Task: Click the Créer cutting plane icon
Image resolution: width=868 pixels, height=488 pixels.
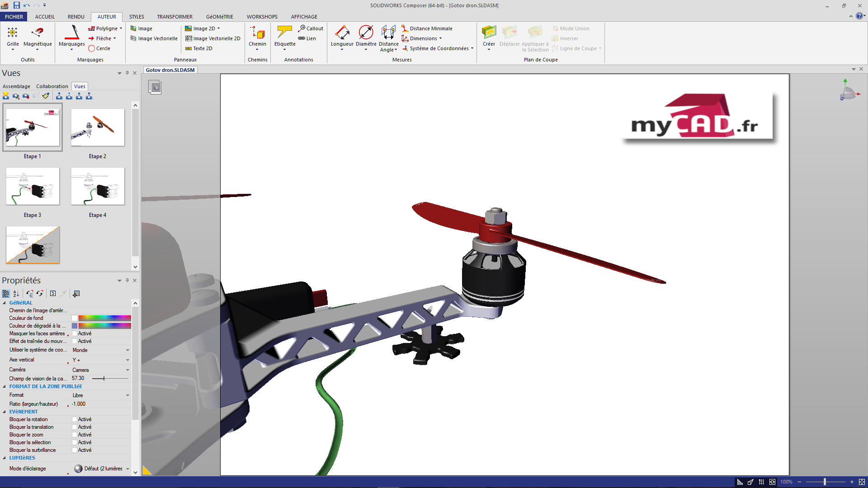Action: coord(489,32)
